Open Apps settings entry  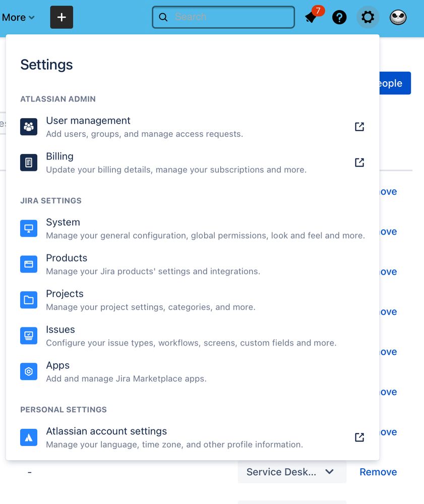(x=193, y=372)
